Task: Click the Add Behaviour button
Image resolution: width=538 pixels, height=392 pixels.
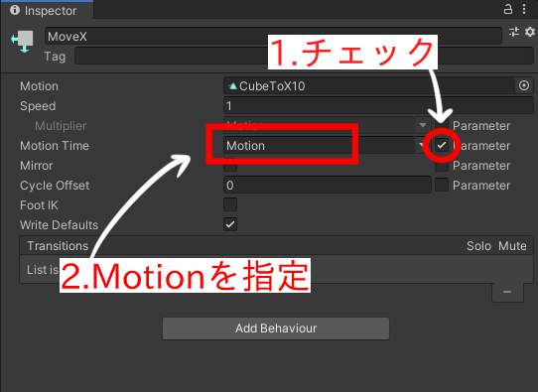Action: pos(276,328)
